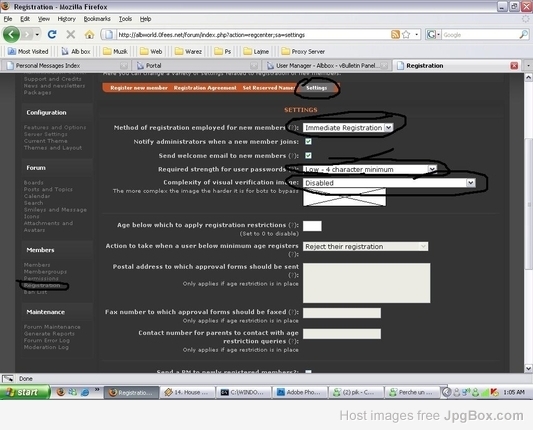Open the C:\WINDO... command prompt taskbar item

[243, 392]
